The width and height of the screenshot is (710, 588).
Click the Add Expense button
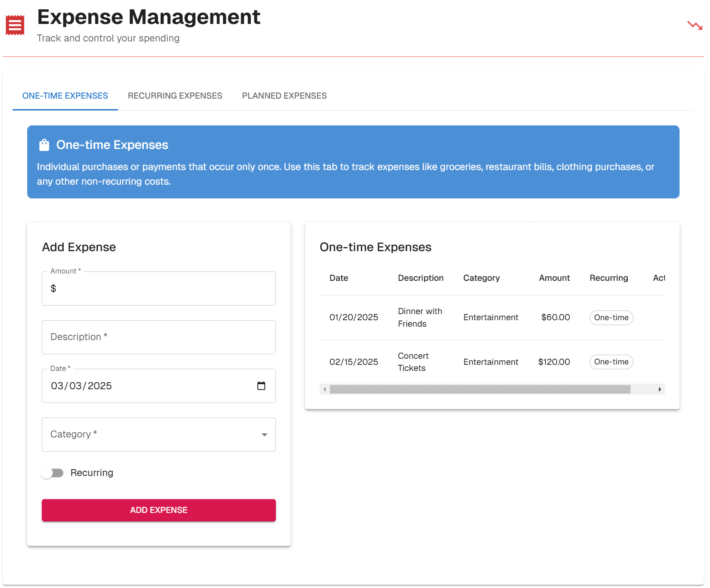coord(159,510)
